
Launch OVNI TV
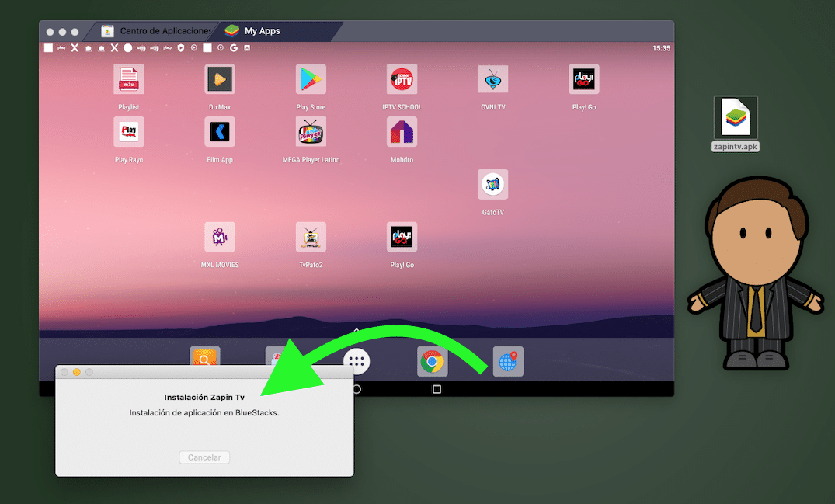point(492,78)
